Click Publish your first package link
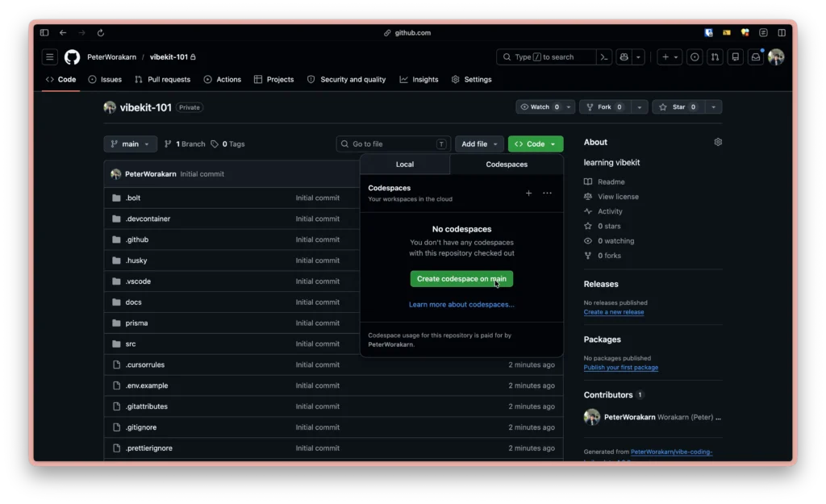 point(620,367)
